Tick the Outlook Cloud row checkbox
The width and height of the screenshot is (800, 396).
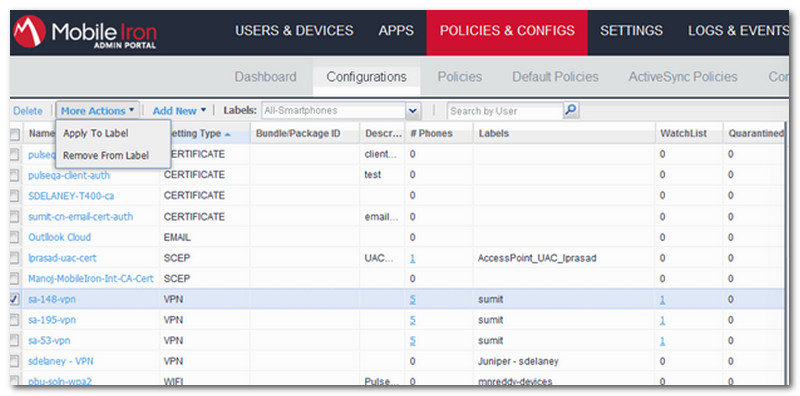point(15,237)
